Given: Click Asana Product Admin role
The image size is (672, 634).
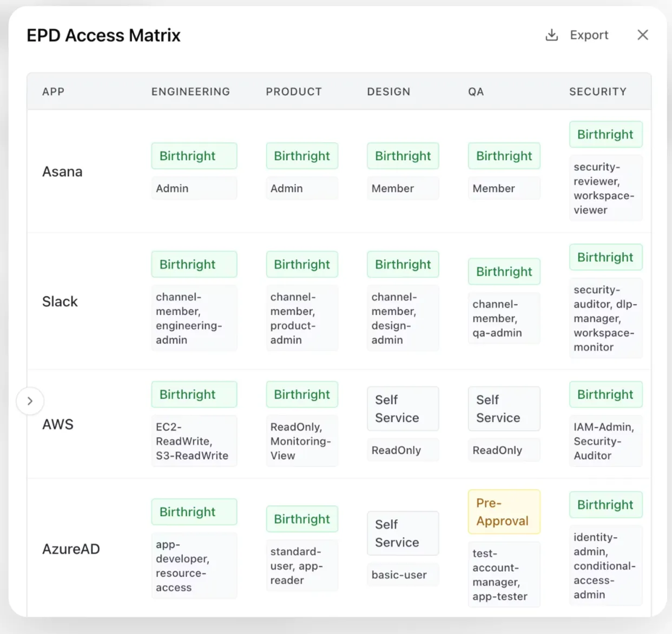Looking at the screenshot, I should point(302,188).
